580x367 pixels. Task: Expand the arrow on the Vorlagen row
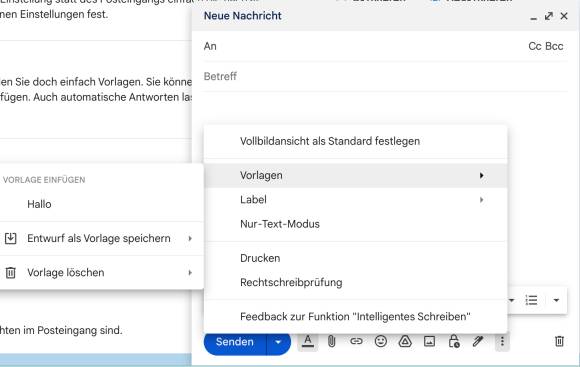[x=481, y=175]
